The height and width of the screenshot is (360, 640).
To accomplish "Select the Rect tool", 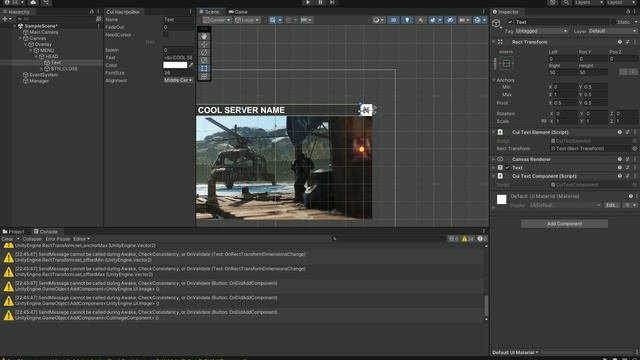I will 204,68.
